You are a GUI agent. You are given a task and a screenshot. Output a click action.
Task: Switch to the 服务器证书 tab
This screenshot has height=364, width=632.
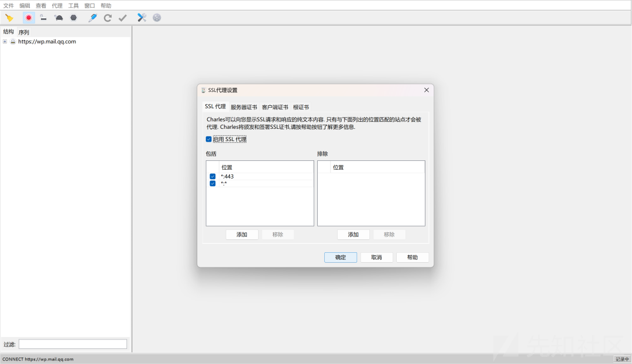pos(244,107)
